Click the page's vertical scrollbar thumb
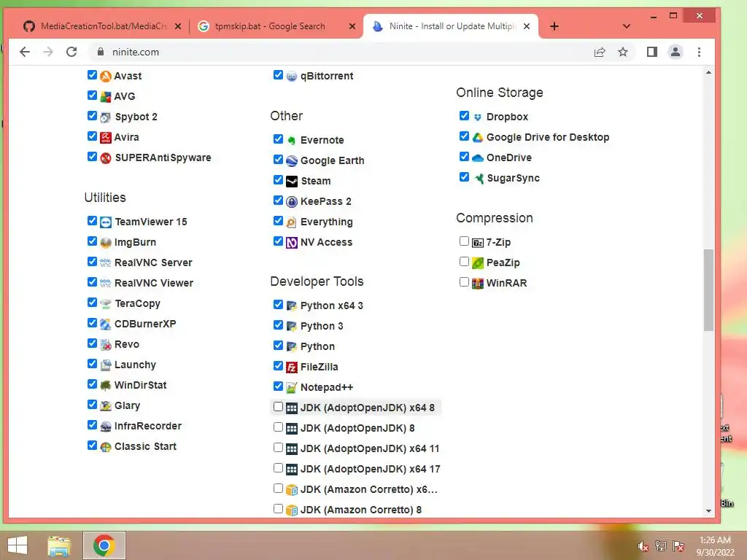 pyautogui.click(x=708, y=289)
